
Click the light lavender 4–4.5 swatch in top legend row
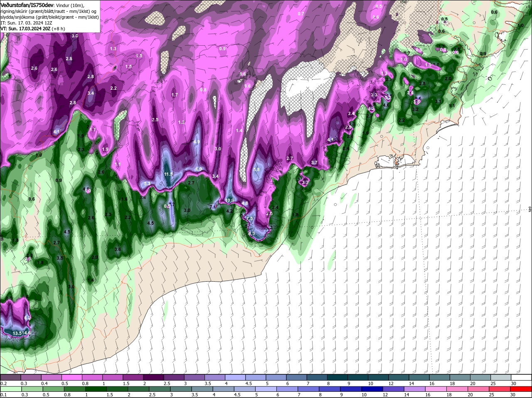point(235,378)
